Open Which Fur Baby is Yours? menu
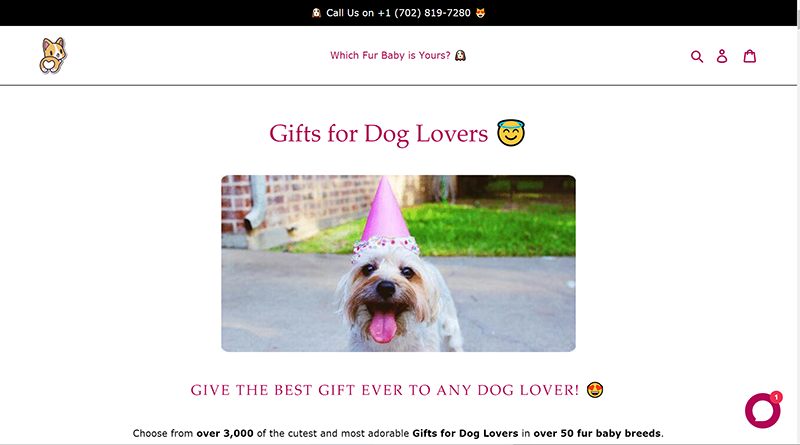 [398, 55]
